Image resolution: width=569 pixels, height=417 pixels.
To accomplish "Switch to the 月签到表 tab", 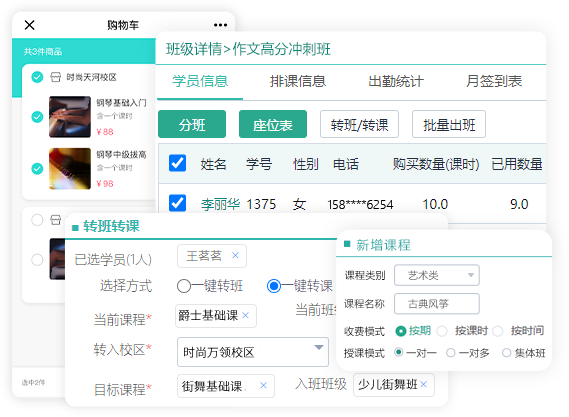I will tap(494, 81).
